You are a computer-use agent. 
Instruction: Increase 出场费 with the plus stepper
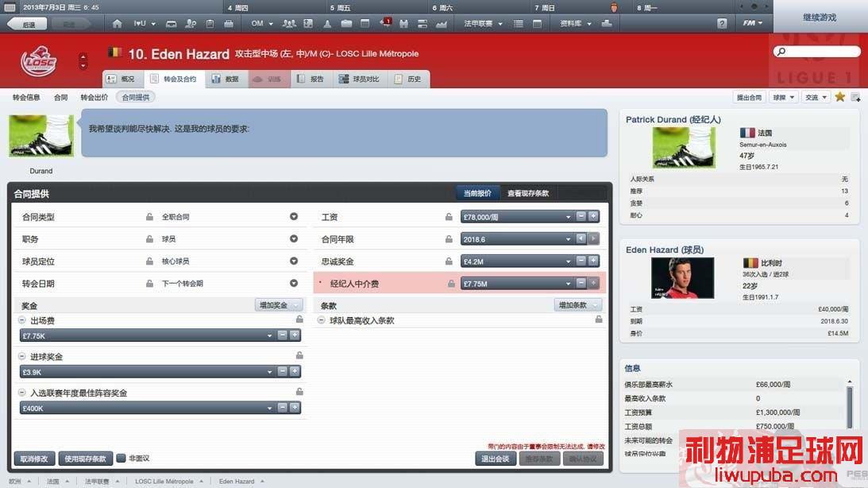[295, 335]
